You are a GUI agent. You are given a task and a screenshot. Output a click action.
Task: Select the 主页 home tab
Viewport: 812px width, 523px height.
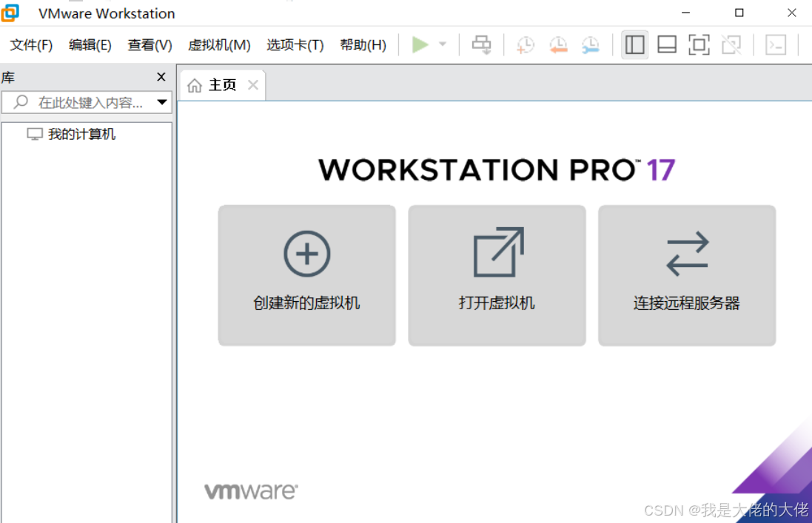pos(223,85)
